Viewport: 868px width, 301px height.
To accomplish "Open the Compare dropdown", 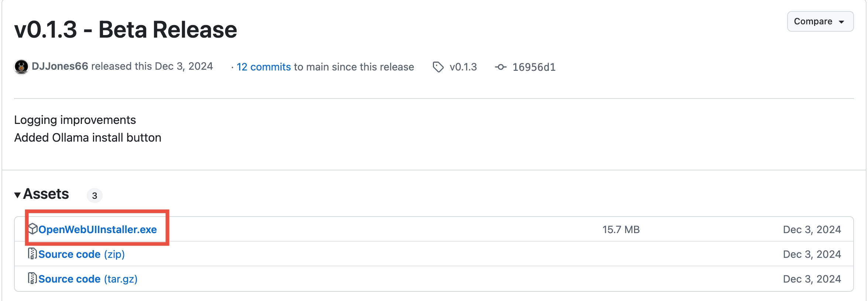I will click(820, 21).
